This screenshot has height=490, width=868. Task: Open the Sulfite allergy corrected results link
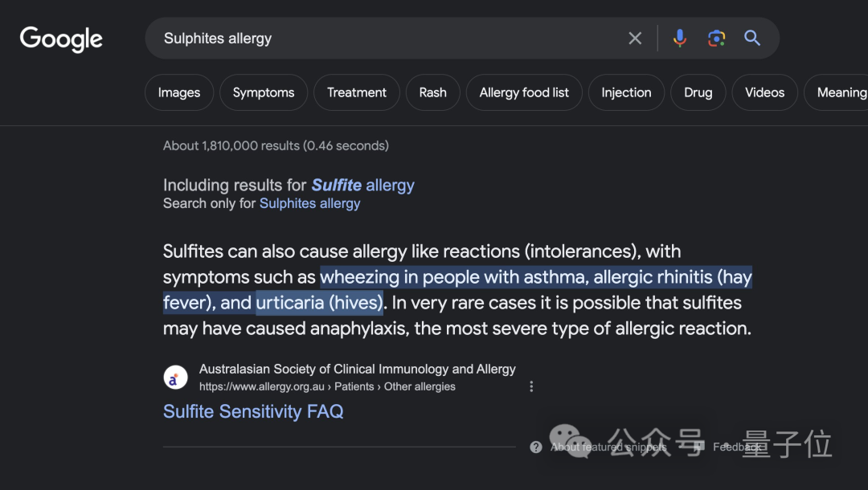[x=362, y=186]
